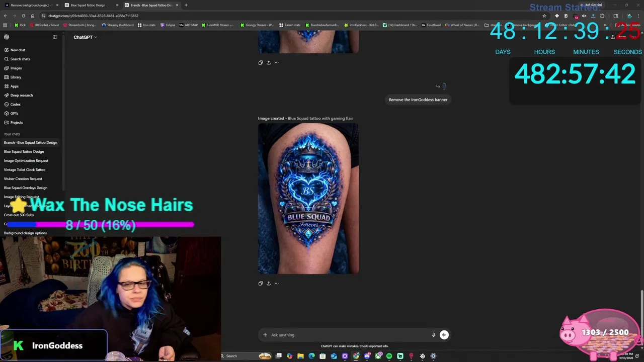Open the Kick bookmark
This screenshot has height=362, width=644.
coord(21,25)
